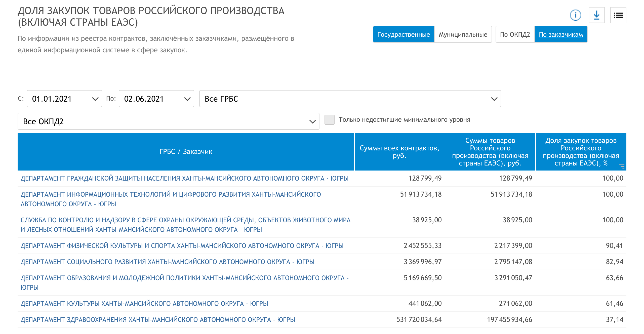Click the value 271 062,00
This screenshot has width=644, height=334.
click(x=515, y=304)
